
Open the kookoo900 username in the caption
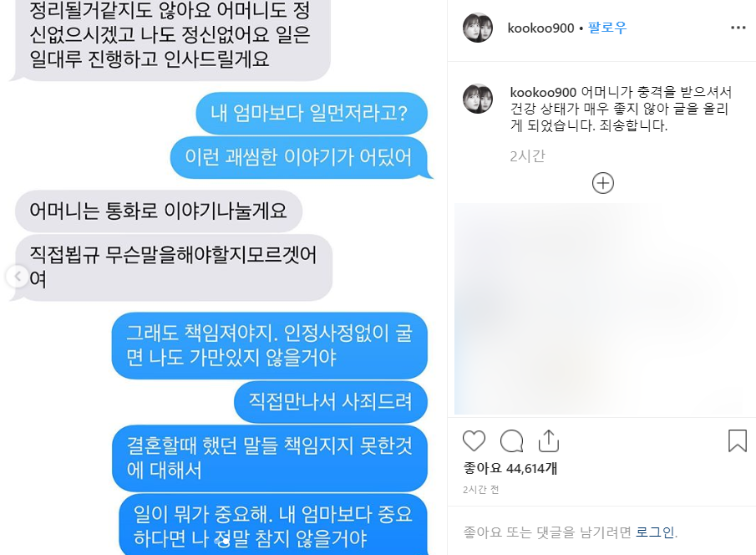coord(543,92)
